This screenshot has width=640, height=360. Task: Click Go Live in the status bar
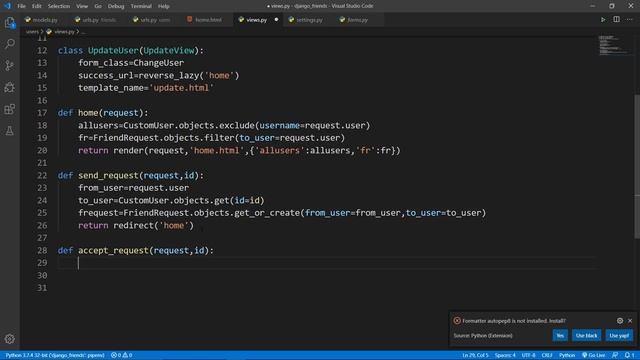coord(593,355)
